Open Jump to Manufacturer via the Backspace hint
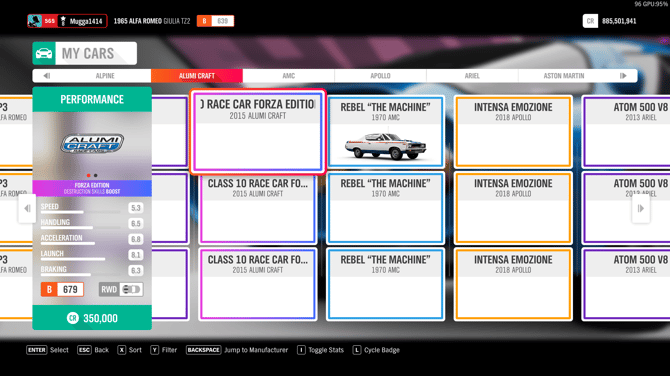Image resolution: width=670 pixels, height=376 pixels. point(203,350)
